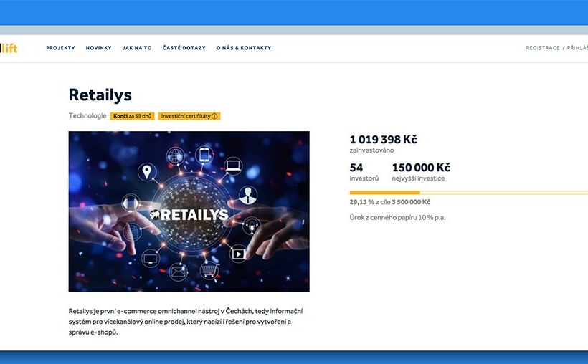Click the orange lift logo

[9, 48]
